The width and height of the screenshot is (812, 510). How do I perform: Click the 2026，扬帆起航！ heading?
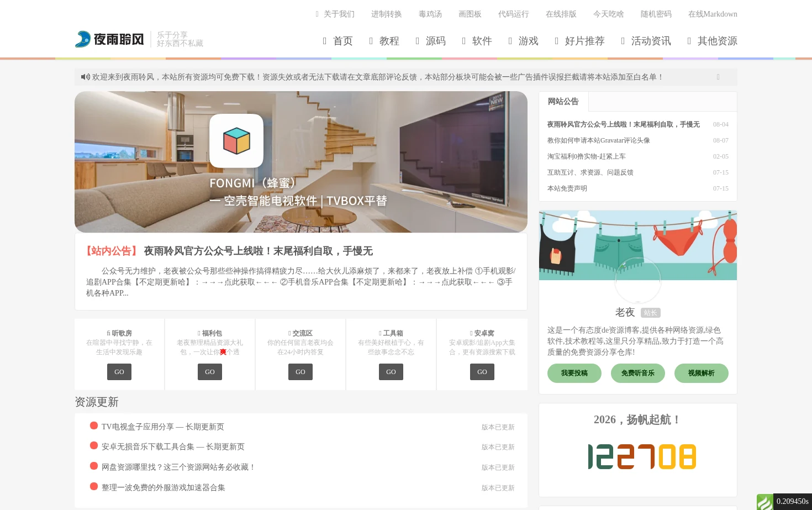pos(638,419)
